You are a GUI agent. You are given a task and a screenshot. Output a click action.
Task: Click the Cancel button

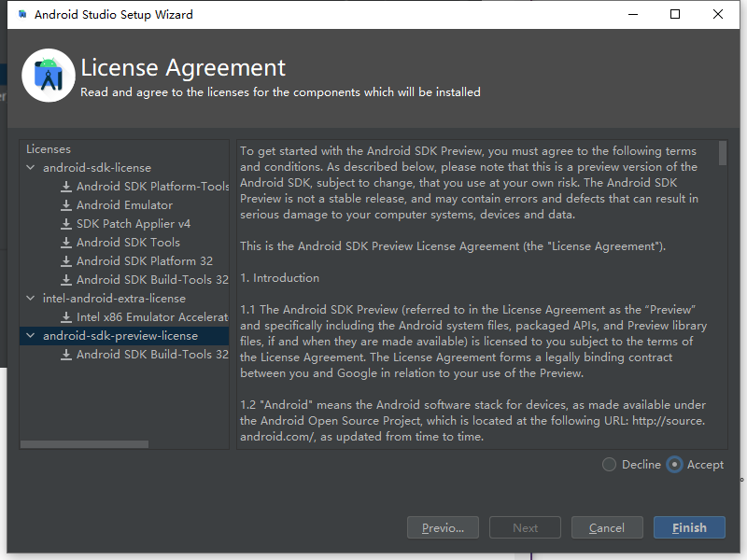(x=607, y=528)
